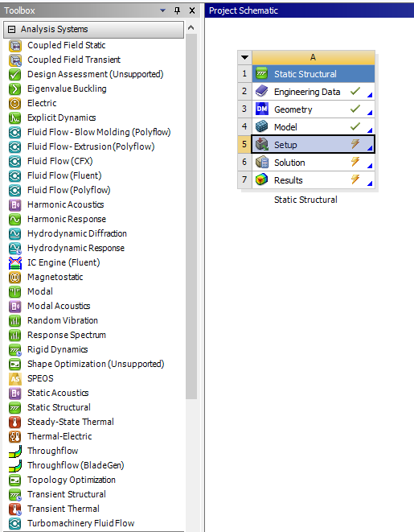Select Hydrodynamic Response entry
This screenshot has height=532, width=414.
(76, 248)
